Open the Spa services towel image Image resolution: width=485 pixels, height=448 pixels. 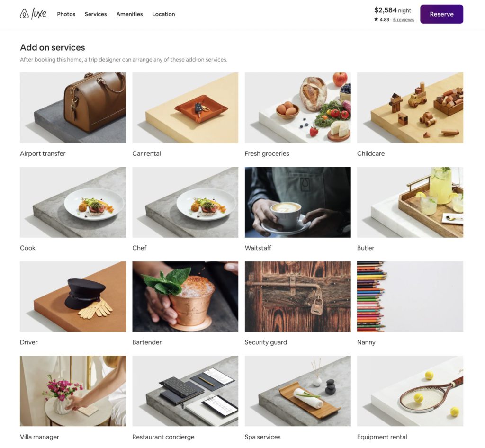point(297,391)
